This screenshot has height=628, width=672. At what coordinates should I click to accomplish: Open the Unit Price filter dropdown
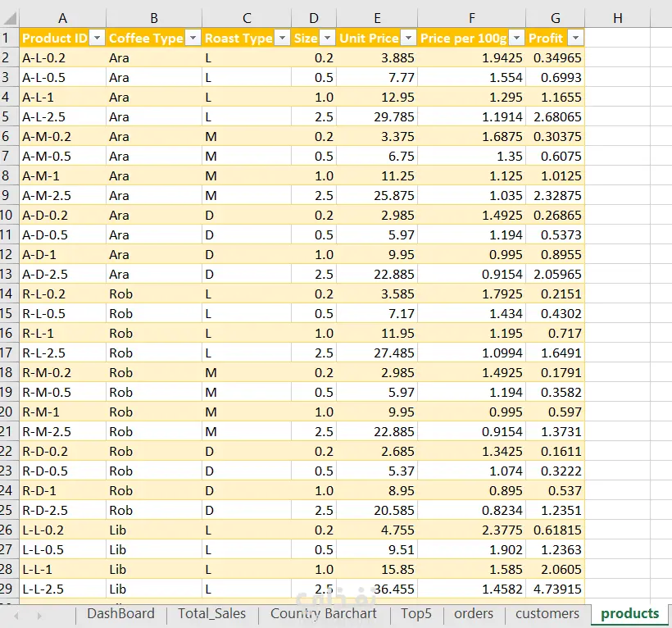(x=409, y=39)
